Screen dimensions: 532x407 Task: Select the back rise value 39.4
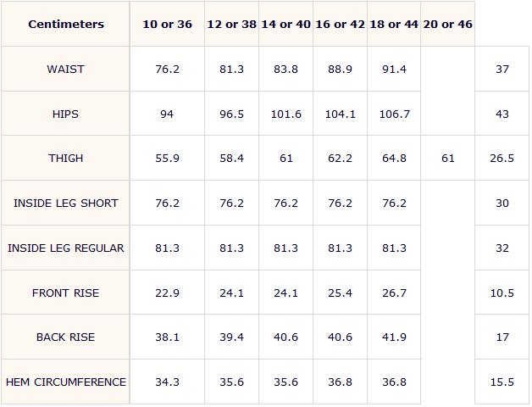232,337
